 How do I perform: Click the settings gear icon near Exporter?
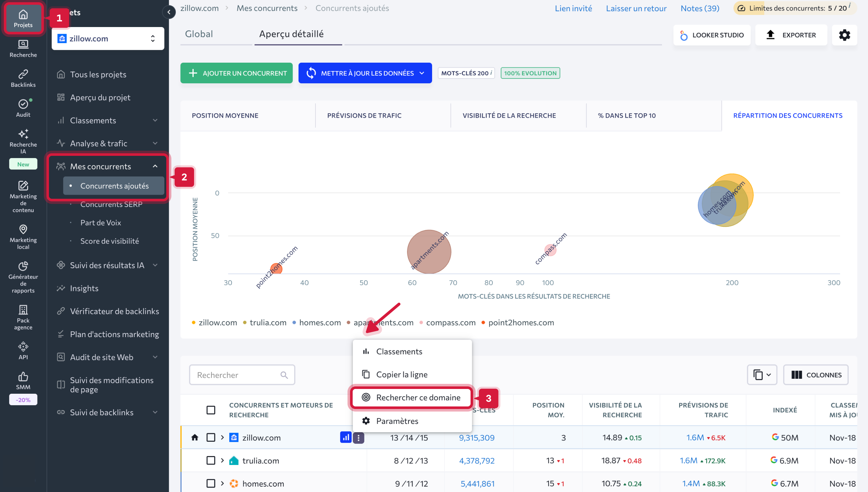(844, 35)
